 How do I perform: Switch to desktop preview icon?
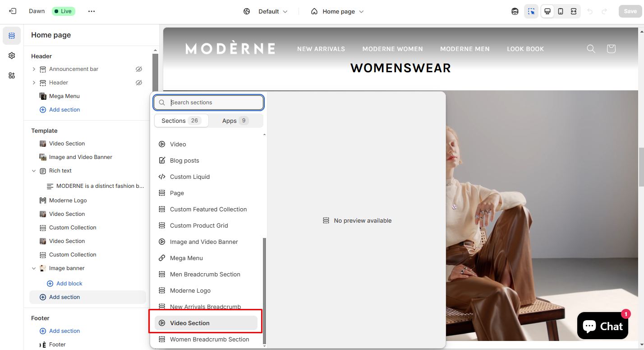click(x=547, y=11)
